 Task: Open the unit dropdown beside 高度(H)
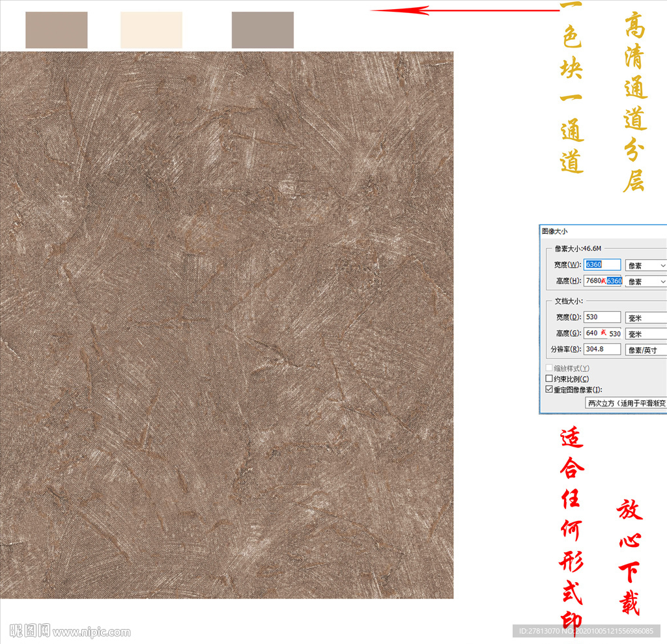646,281
